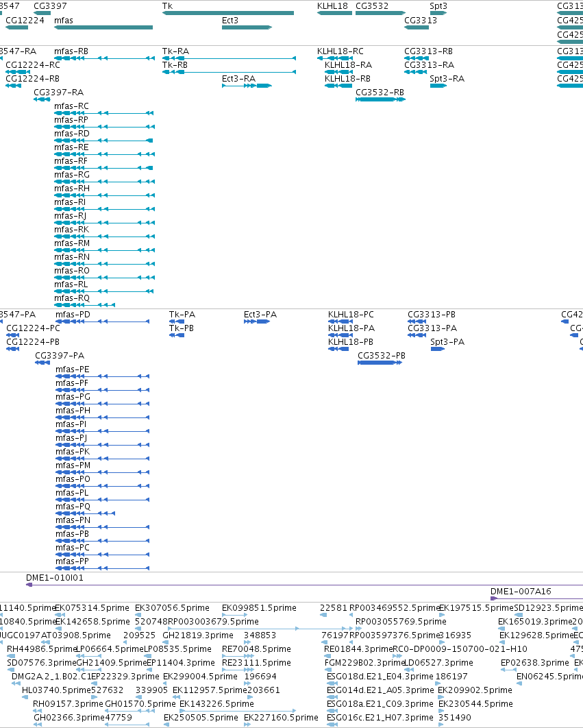Select CG12224-RC transcript
Screen dimensions: 583x728
18,72
